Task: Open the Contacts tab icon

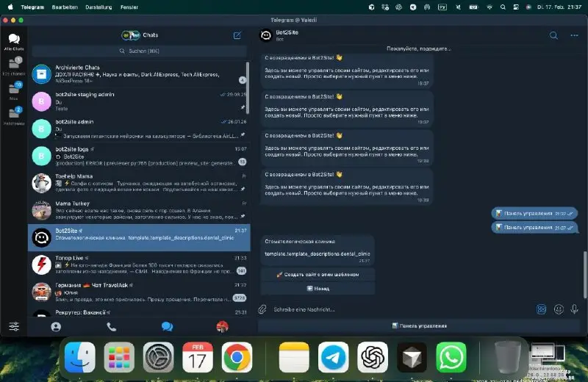Action: (56, 327)
